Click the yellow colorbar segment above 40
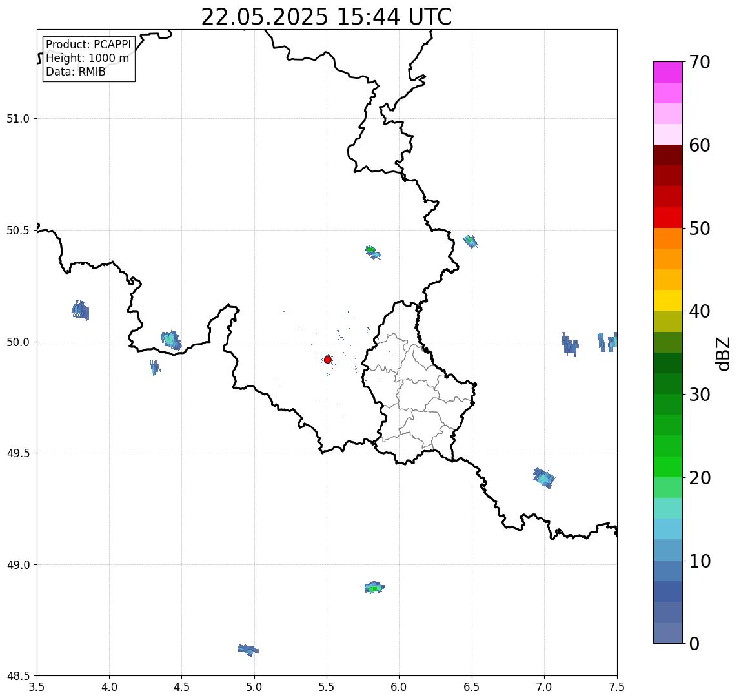The width and height of the screenshot is (739, 700). [668, 300]
